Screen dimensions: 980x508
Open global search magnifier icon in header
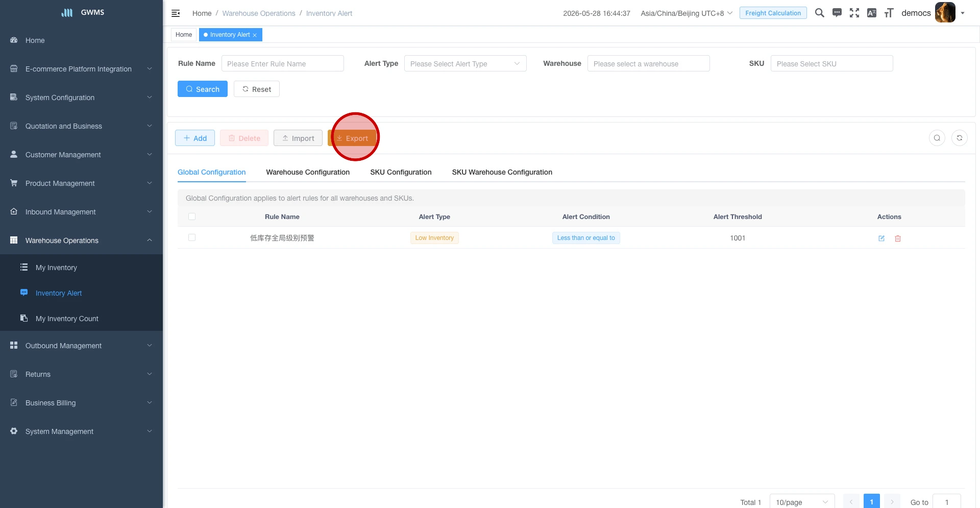click(x=820, y=13)
